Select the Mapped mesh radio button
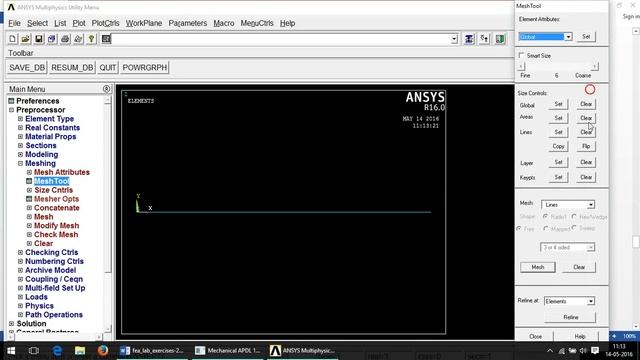Viewport: 640px width, 360px height. tap(546, 229)
